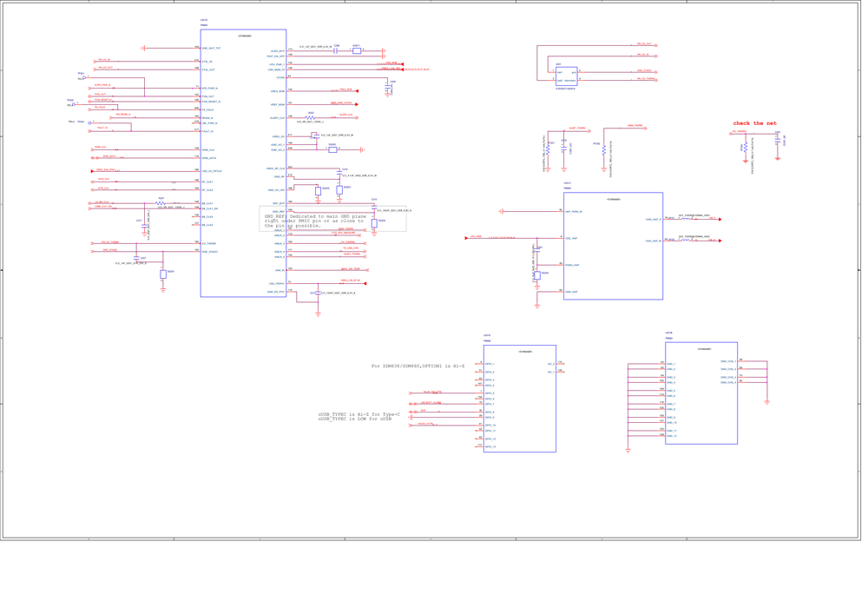The image size is (868, 614).
Task: Click the MSM_THERM net port symbol
Action: (x=646, y=128)
